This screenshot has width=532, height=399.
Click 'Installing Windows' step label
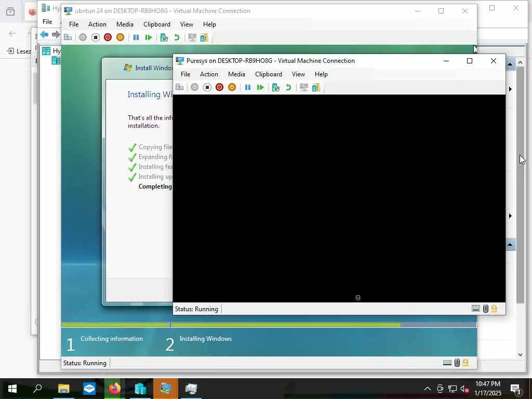pos(206,339)
